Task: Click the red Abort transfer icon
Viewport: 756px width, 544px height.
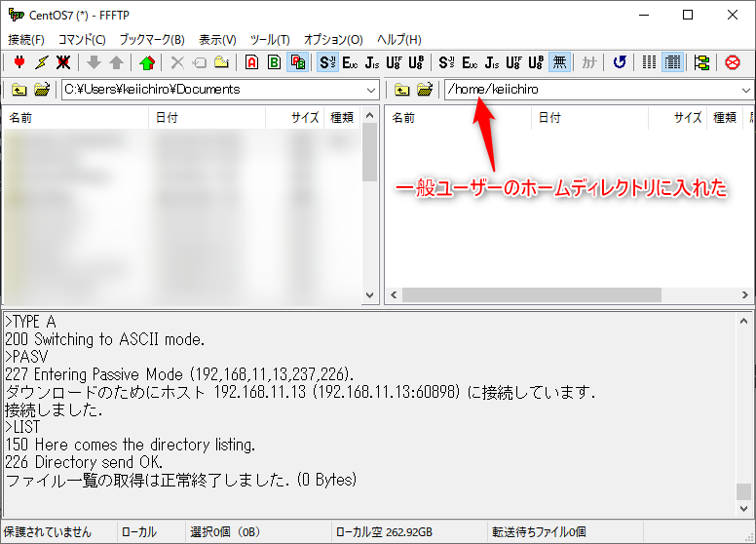Action: point(733,62)
